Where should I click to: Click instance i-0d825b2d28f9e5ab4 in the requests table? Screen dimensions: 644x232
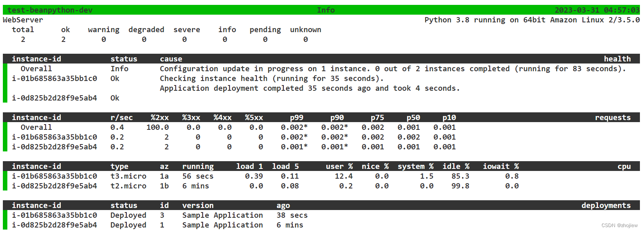54,147
